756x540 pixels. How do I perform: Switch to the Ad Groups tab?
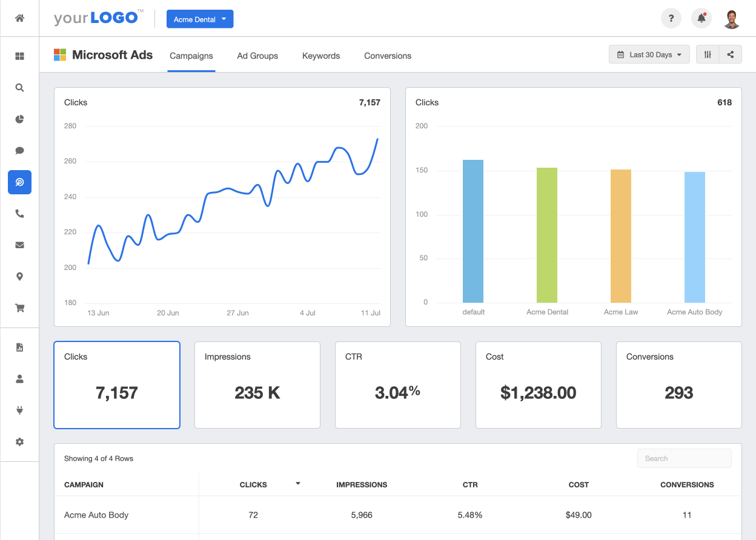coord(257,56)
